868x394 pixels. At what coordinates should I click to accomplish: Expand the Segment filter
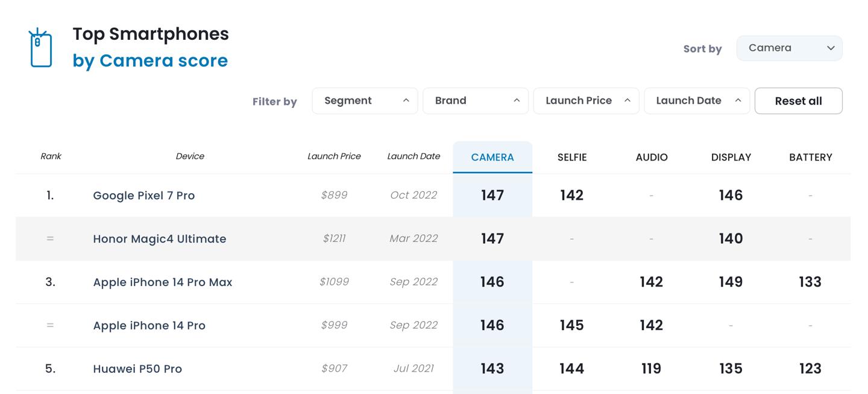pyautogui.click(x=365, y=101)
